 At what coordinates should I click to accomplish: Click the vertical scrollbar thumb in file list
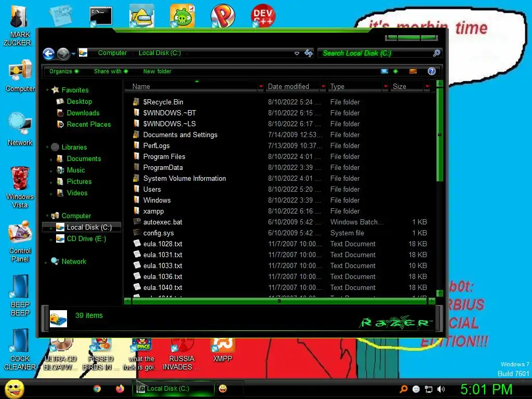tap(440, 135)
